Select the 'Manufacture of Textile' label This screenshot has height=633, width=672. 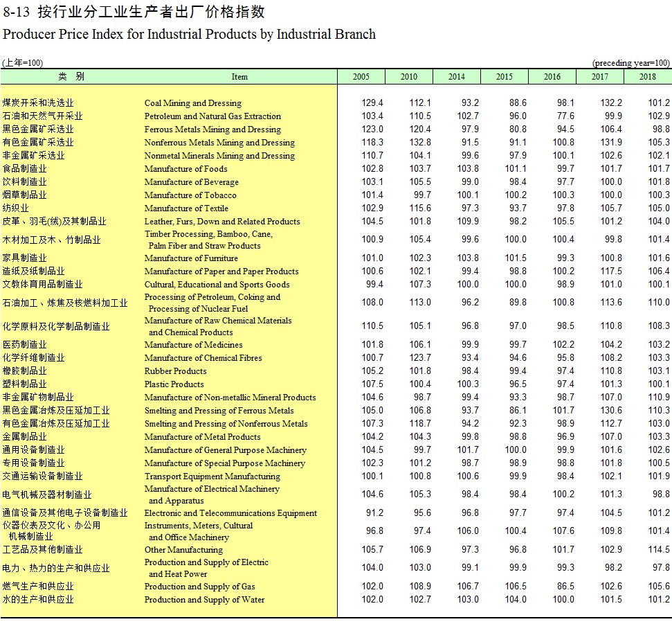pos(186,208)
